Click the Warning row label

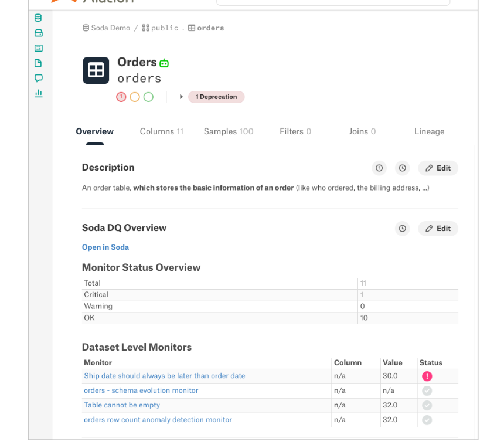tap(98, 306)
